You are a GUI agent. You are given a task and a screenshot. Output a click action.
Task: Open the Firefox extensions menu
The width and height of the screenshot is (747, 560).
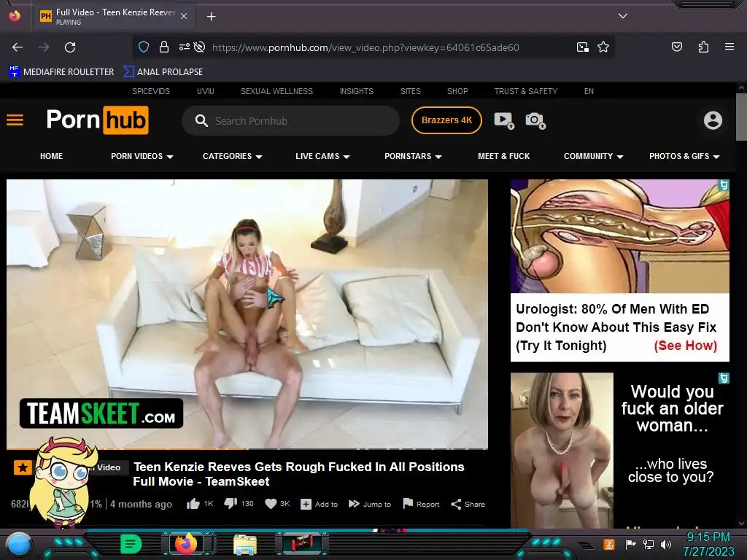pos(703,47)
